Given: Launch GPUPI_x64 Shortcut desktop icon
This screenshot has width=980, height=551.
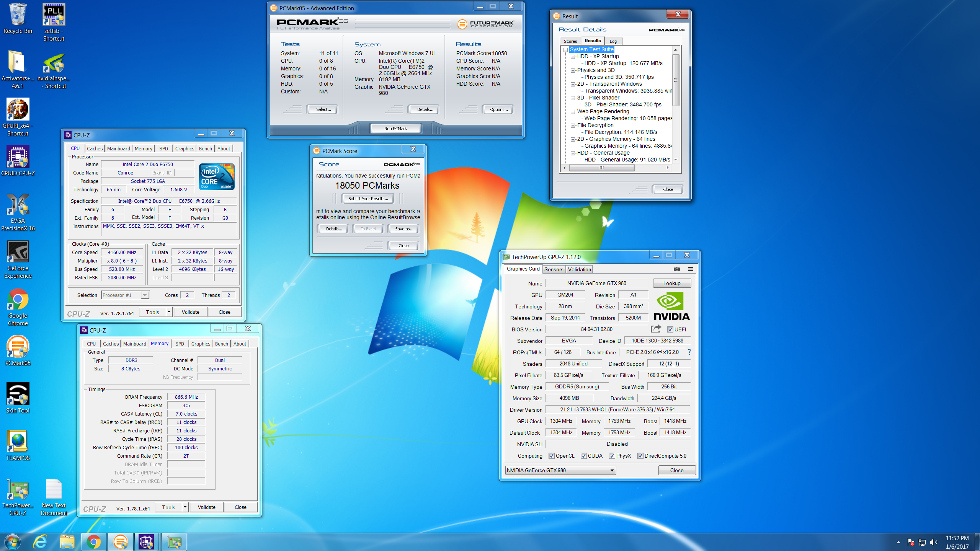Looking at the screenshot, I should (x=18, y=117).
